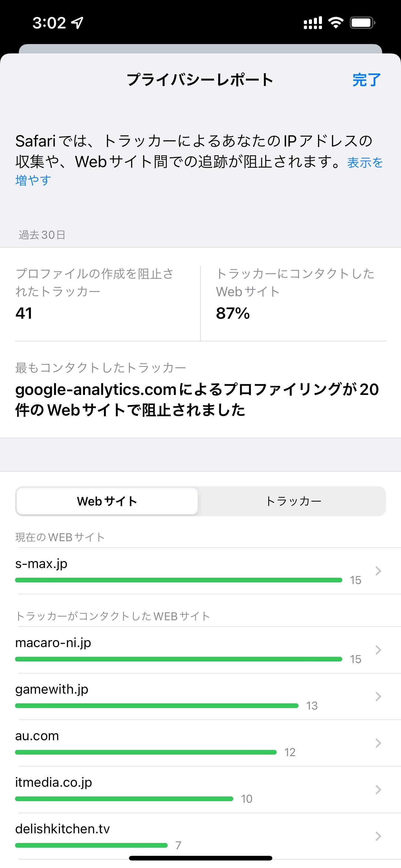Image resolution: width=401 pixels, height=868 pixels.
Task: Tap 完了 to close the privacy report
Action: [x=366, y=80]
